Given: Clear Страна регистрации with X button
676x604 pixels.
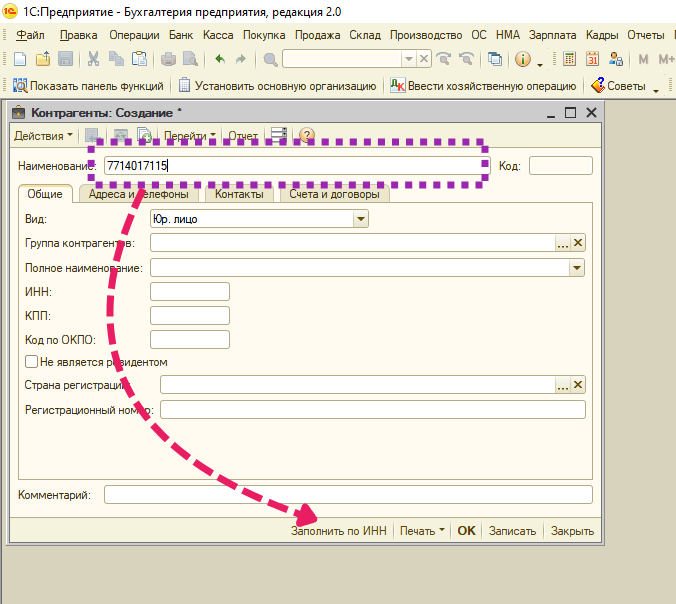Looking at the screenshot, I should (578, 385).
